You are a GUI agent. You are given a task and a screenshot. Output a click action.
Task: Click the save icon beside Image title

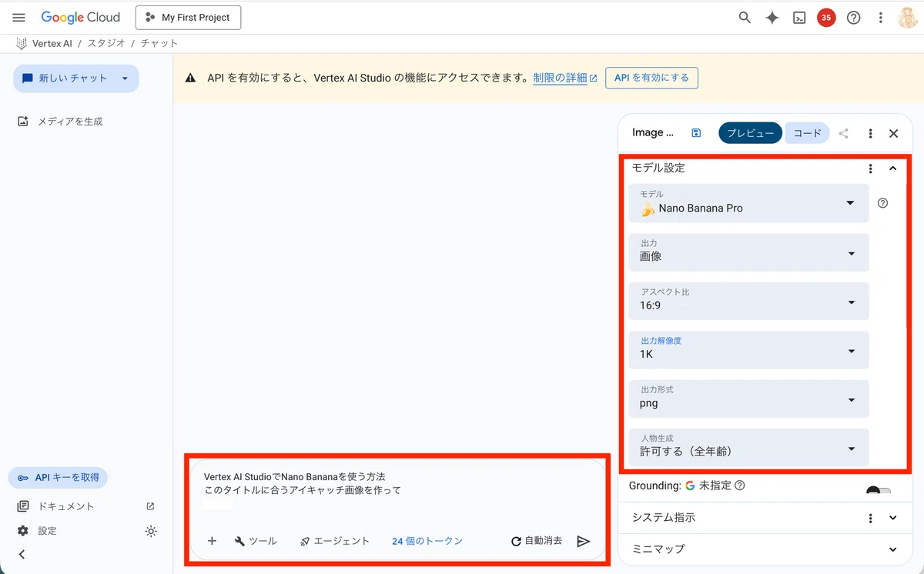[696, 133]
